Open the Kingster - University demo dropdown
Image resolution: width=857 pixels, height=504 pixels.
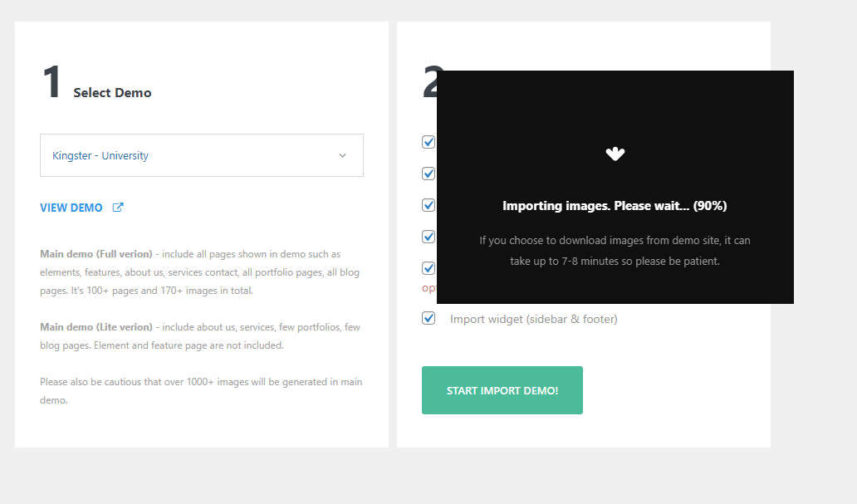[x=202, y=155]
